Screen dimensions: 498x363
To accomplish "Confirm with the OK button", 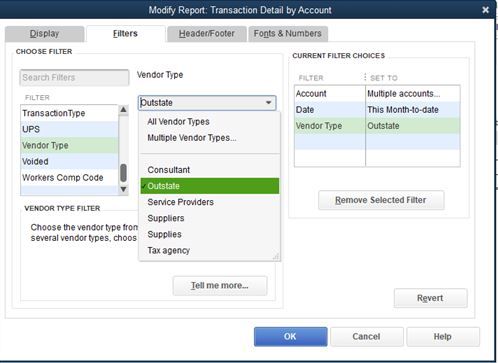I will tap(290, 337).
